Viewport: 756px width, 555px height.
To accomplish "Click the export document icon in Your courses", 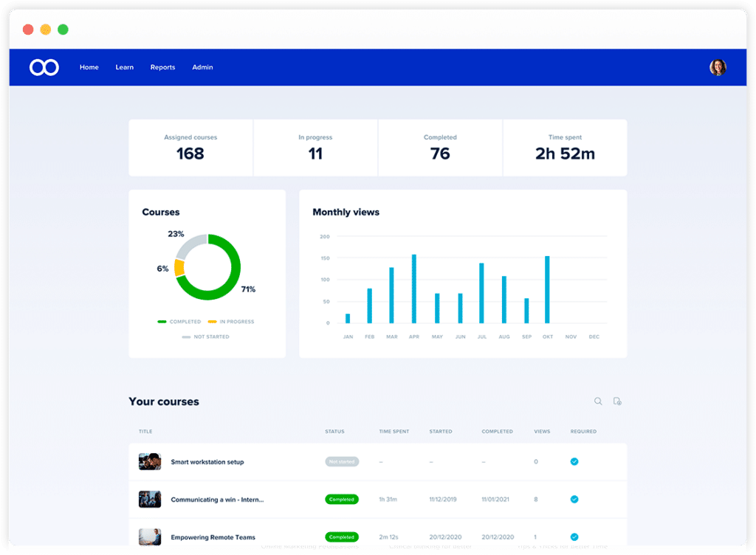I will (x=617, y=401).
